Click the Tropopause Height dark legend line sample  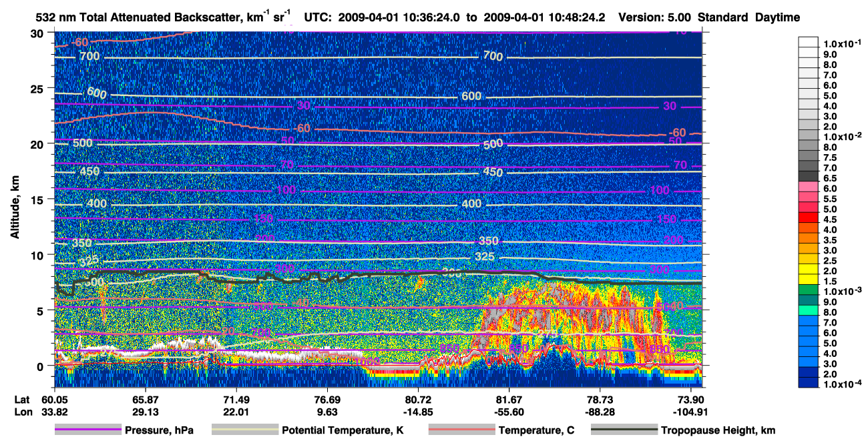click(624, 430)
